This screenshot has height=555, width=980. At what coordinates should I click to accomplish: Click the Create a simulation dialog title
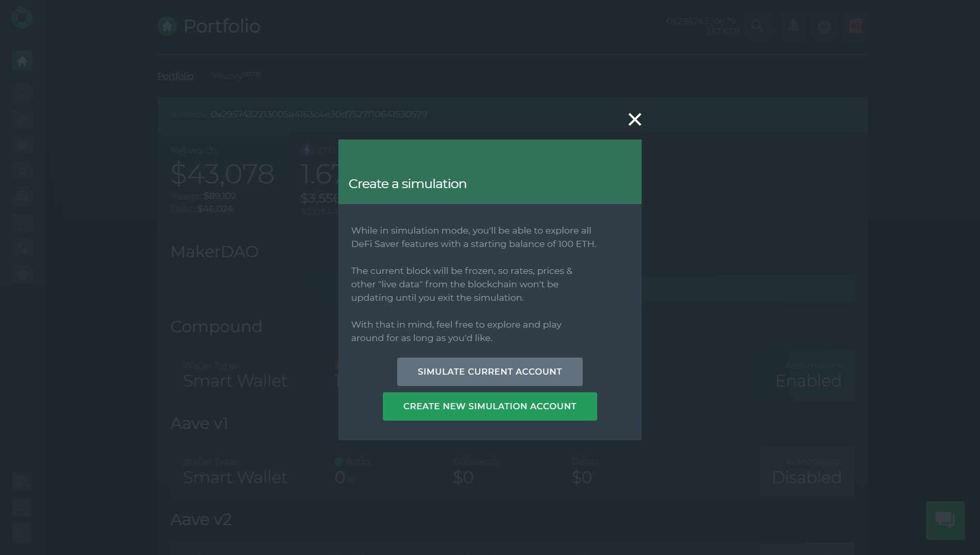click(x=408, y=184)
